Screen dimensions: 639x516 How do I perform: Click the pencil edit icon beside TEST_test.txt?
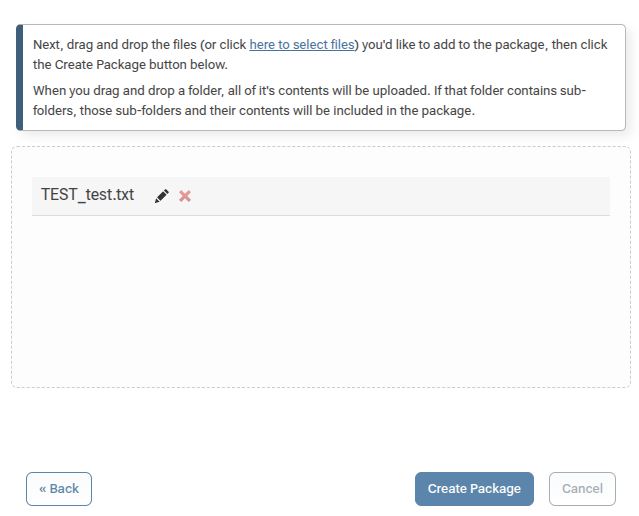pyautogui.click(x=162, y=196)
